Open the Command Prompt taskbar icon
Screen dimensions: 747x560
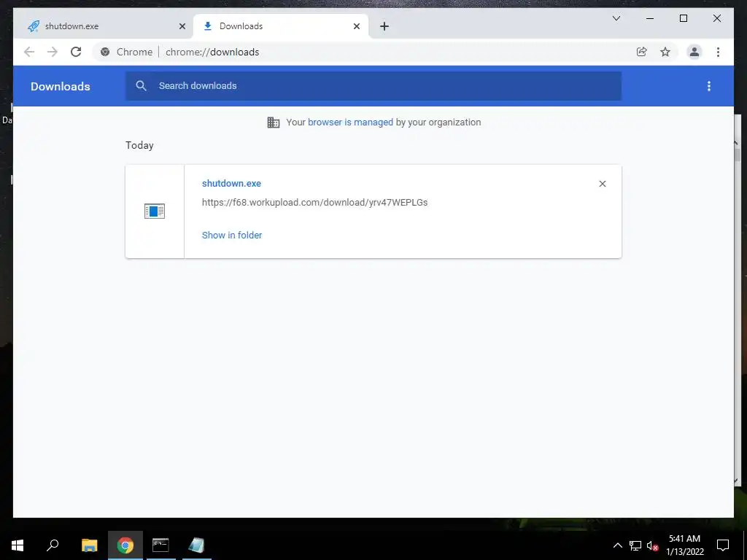[x=160, y=545]
